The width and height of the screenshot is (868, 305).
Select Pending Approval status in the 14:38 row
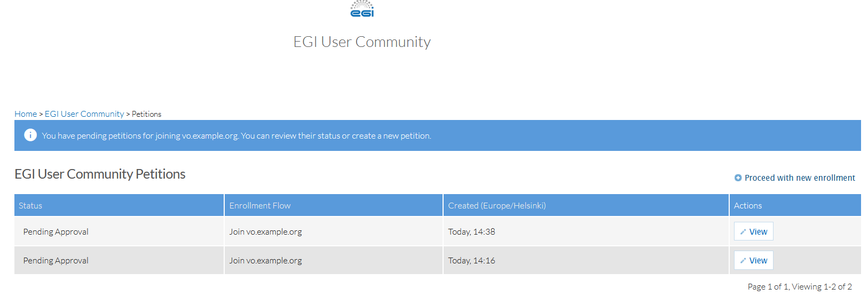(56, 232)
